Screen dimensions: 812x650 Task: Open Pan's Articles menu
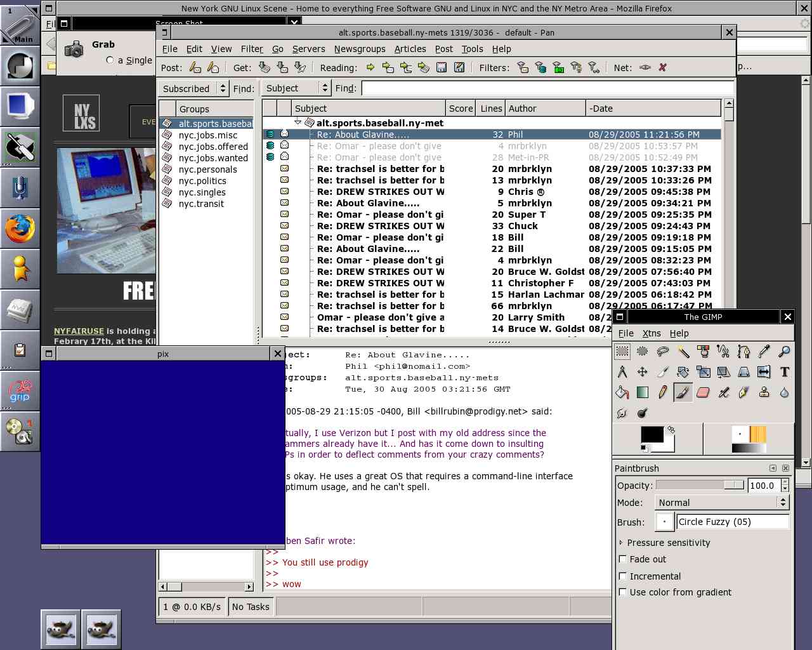410,49
